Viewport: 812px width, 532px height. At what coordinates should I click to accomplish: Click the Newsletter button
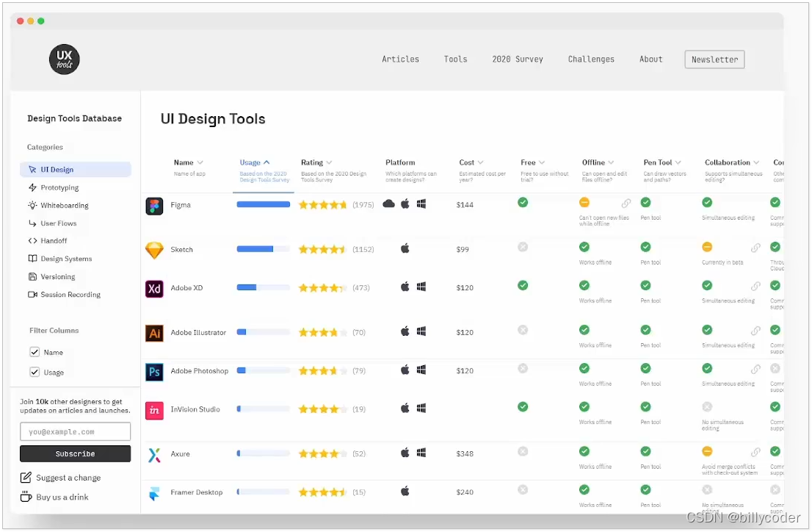[714, 60]
